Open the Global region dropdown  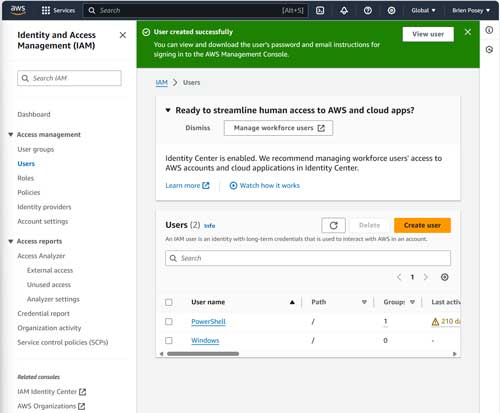coord(423,11)
